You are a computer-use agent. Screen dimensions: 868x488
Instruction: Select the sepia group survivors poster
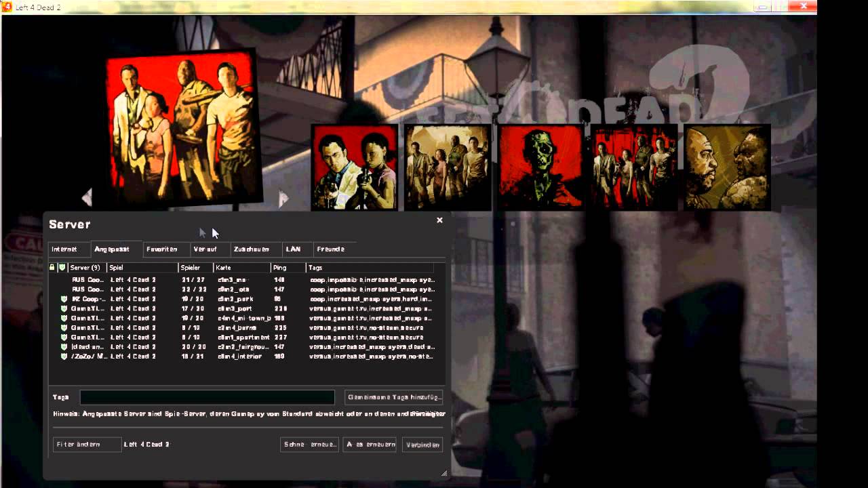pyautogui.click(x=448, y=167)
